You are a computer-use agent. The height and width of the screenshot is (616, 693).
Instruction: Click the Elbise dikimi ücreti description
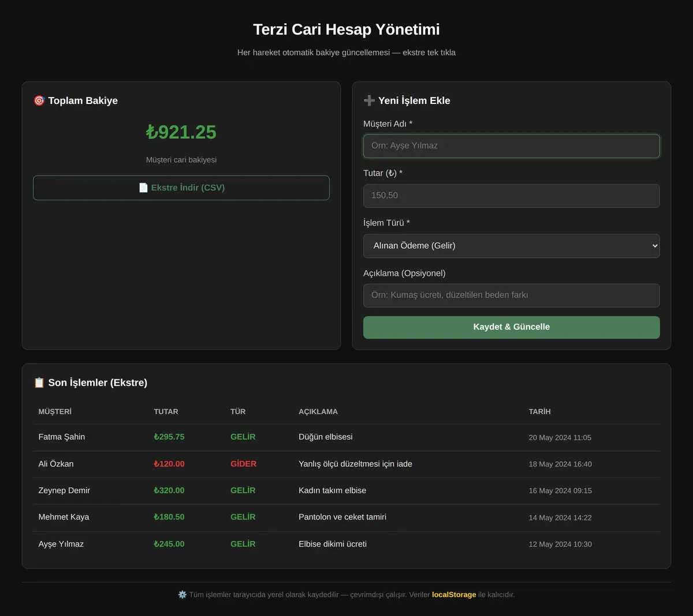(x=333, y=544)
